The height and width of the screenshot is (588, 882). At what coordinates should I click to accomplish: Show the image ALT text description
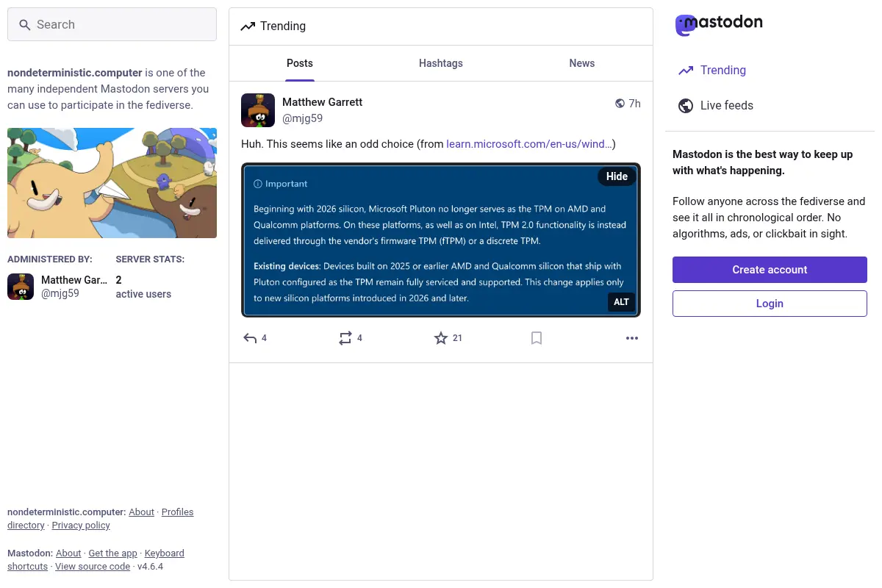(x=622, y=302)
